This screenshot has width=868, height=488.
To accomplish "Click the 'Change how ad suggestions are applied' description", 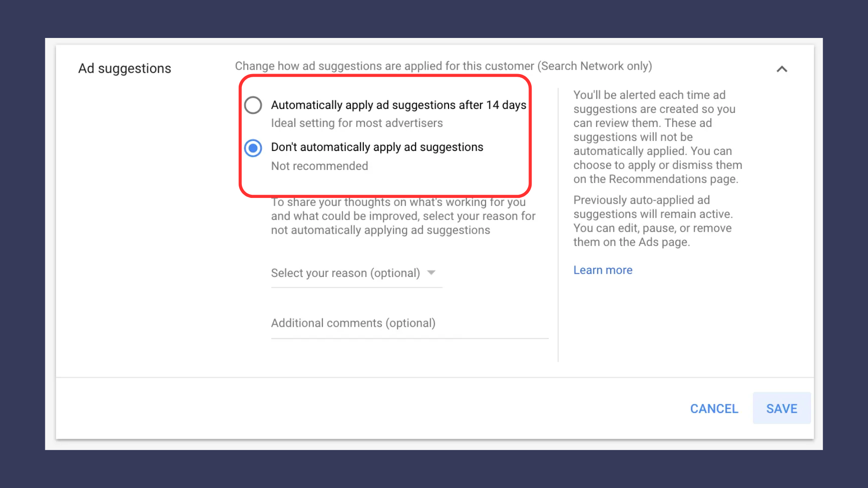I will point(443,66).
